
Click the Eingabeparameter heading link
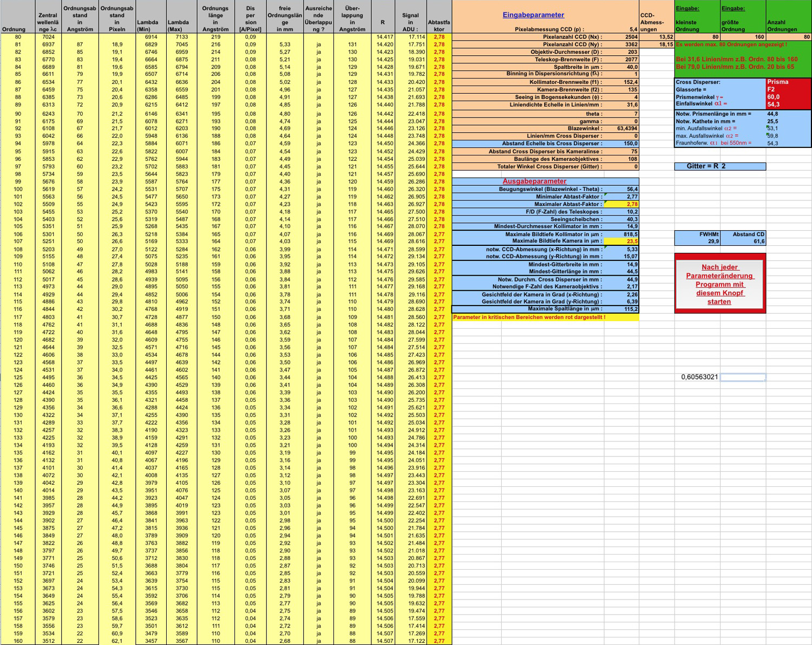click(x=533, y=15)
